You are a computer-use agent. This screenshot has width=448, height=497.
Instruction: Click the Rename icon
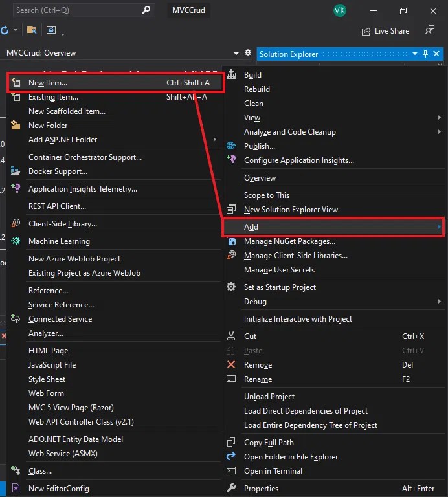click(x=231, y=379)
